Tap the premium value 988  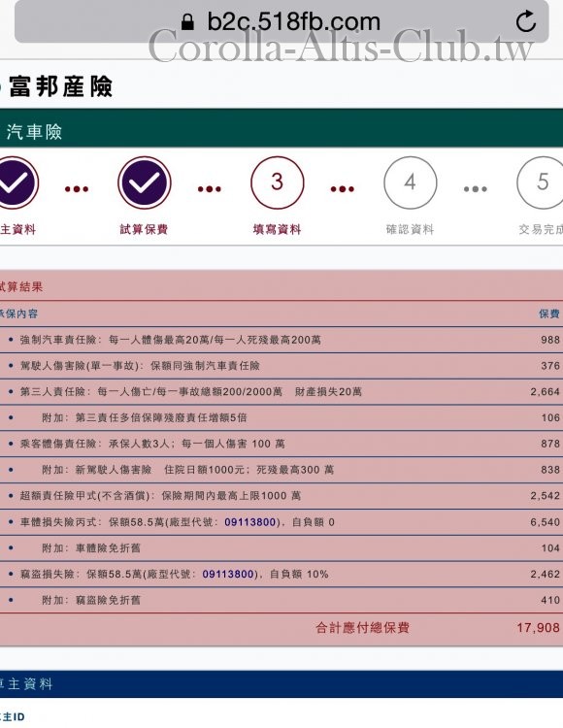[550, 340]
